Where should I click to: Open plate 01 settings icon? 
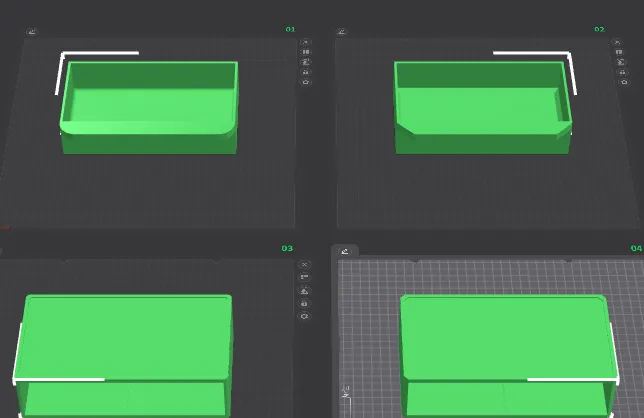306,82
